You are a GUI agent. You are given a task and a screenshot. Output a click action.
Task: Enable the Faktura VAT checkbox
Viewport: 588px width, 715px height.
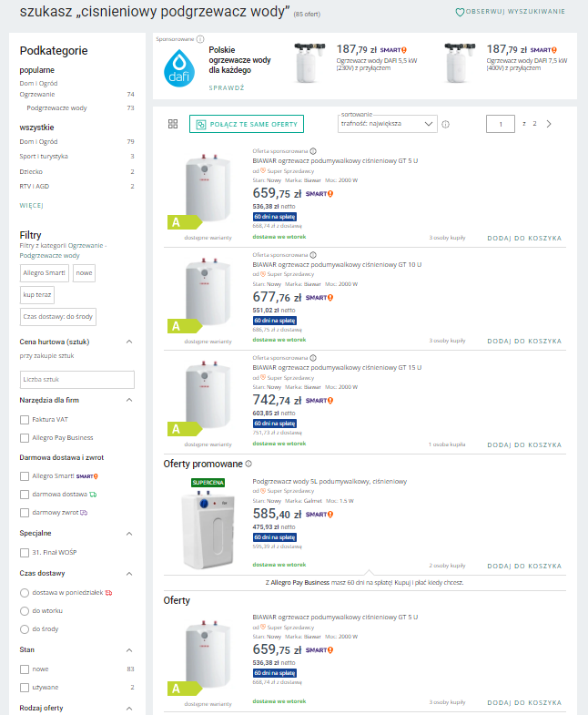pos(25,420)
